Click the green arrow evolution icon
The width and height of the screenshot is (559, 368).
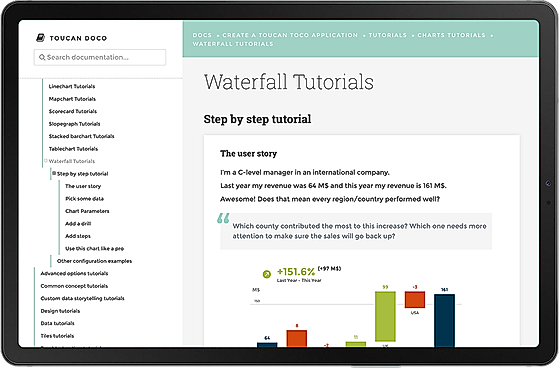pos(267,274)
